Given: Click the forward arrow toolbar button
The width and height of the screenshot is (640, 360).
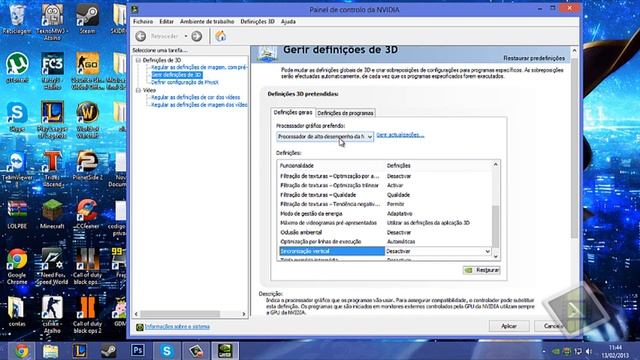Looking at the screenshot, I should point(197,36).
